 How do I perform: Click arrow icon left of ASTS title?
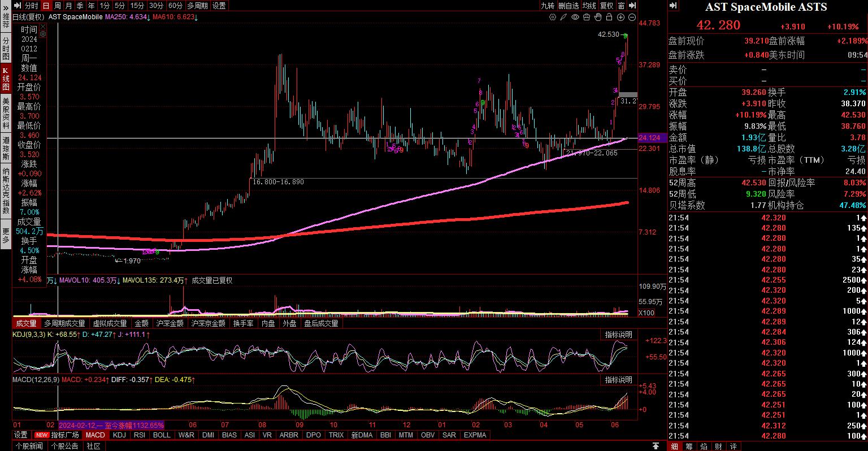point(673,6)
